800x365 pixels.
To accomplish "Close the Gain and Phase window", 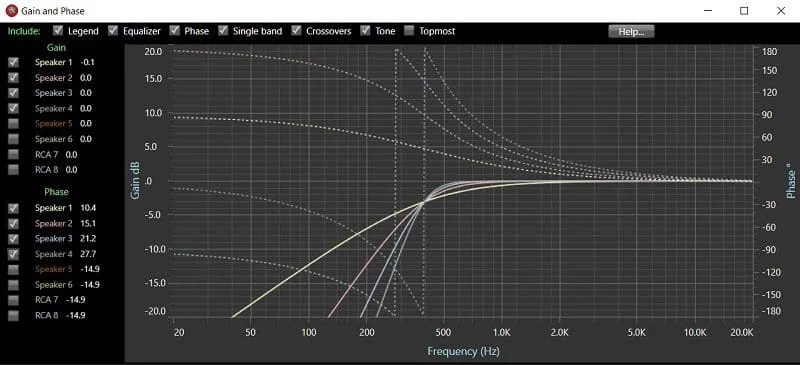I will 781,11.
